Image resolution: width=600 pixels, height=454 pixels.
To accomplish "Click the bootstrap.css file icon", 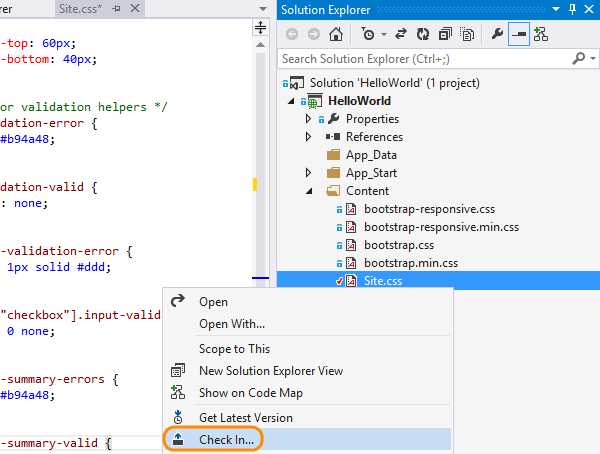I will click(351, 245).
